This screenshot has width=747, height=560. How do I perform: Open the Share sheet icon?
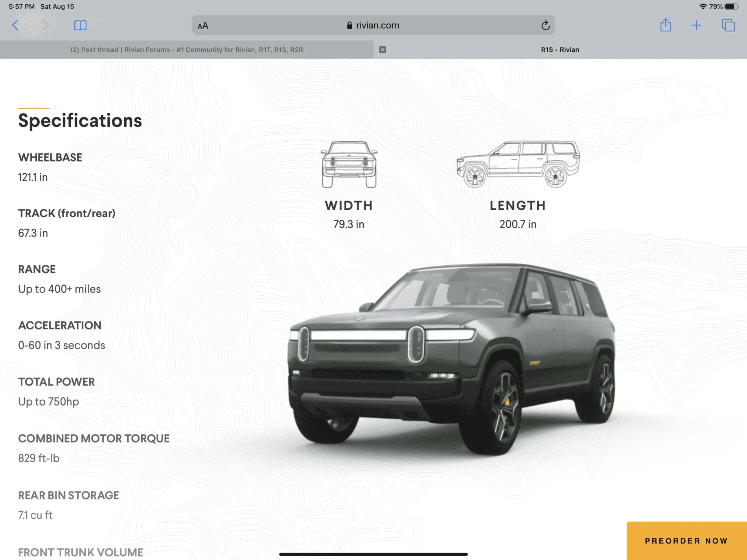(x=666, y=25)
